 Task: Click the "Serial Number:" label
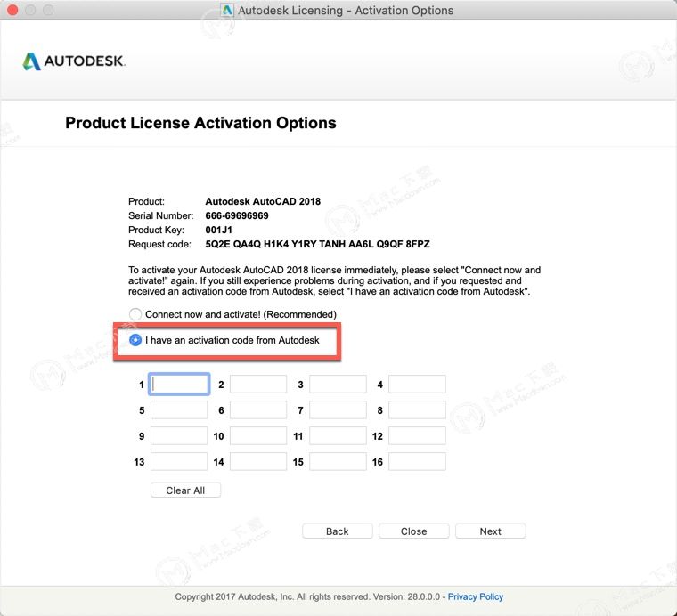[160, 215]
